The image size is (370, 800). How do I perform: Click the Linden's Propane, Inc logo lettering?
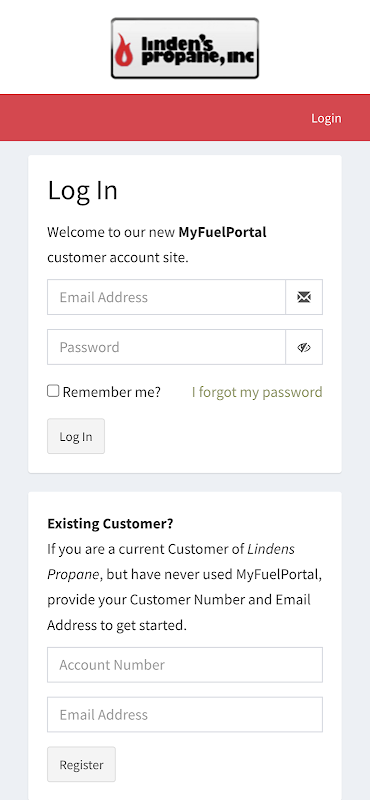click(197, 51)
